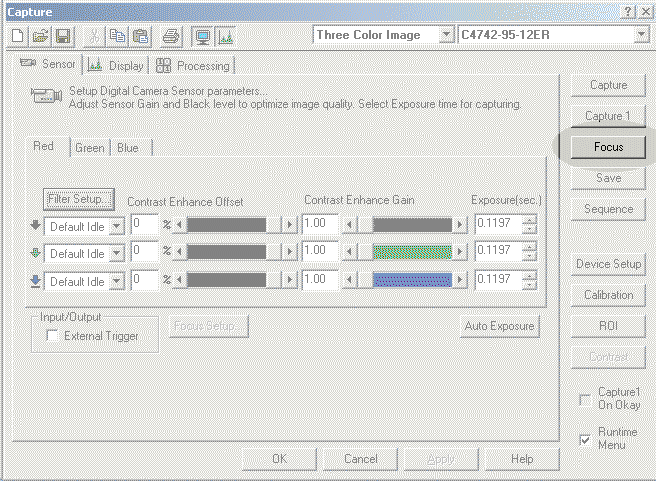Click the green Contrast Enhance Gain slider

point(412,252)
